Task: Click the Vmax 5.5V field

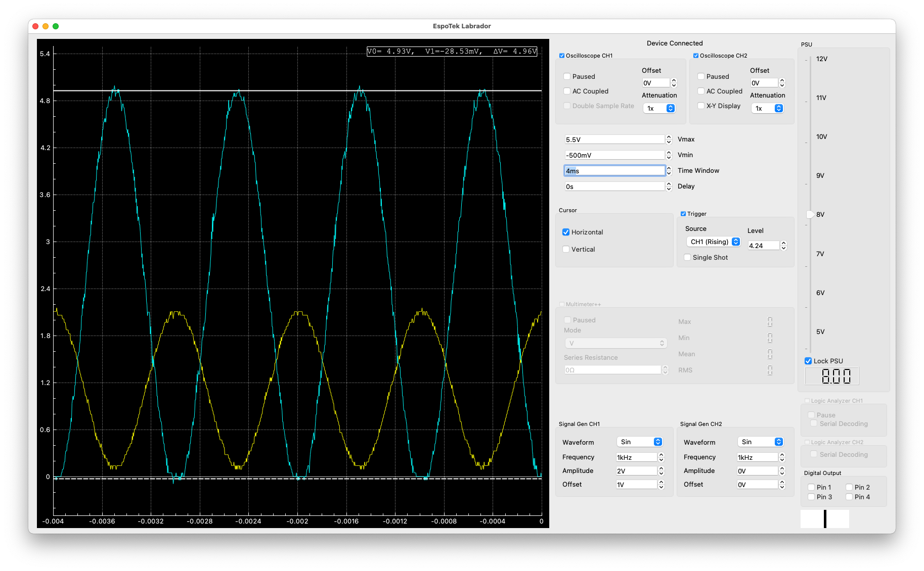Action: (614, 139)
